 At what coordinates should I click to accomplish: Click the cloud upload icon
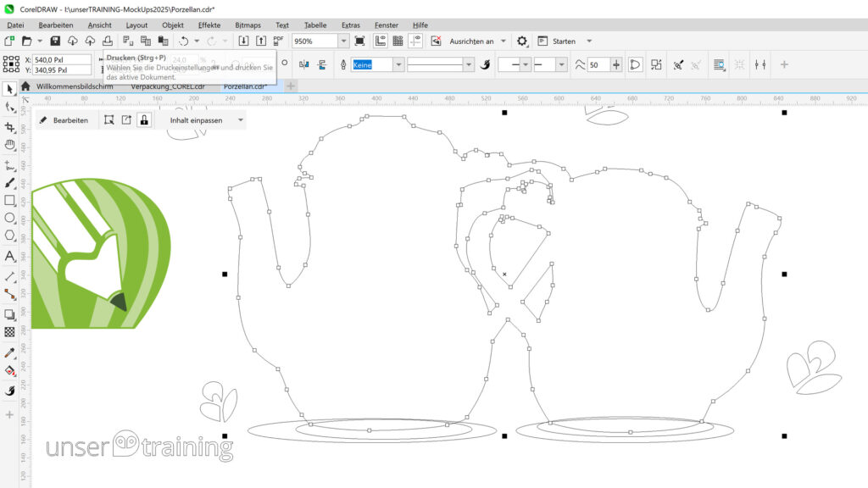[x=90, y=41]
